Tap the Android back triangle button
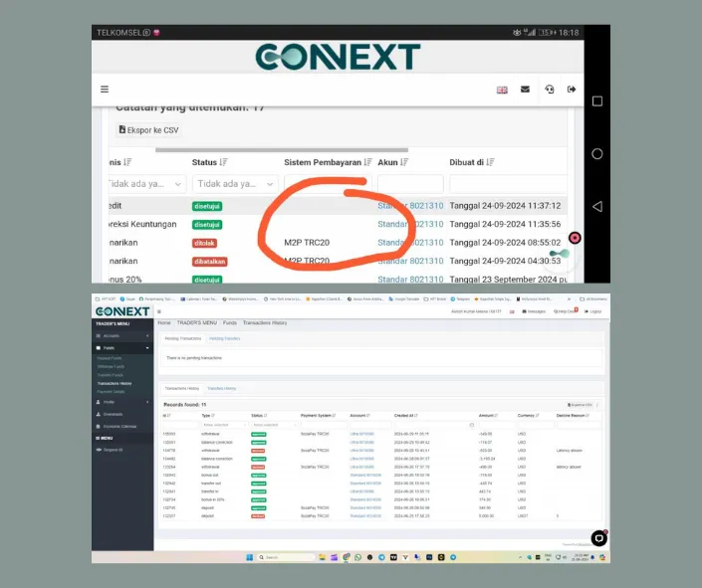The width and height of the screenshot is (702, 588). point(597,206)
